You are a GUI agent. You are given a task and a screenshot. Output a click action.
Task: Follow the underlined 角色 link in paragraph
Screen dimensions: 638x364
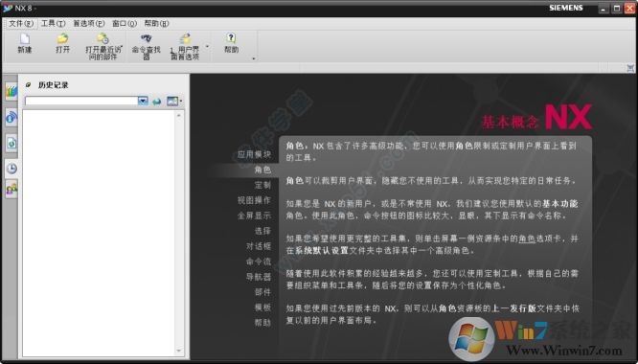[527, 239]
